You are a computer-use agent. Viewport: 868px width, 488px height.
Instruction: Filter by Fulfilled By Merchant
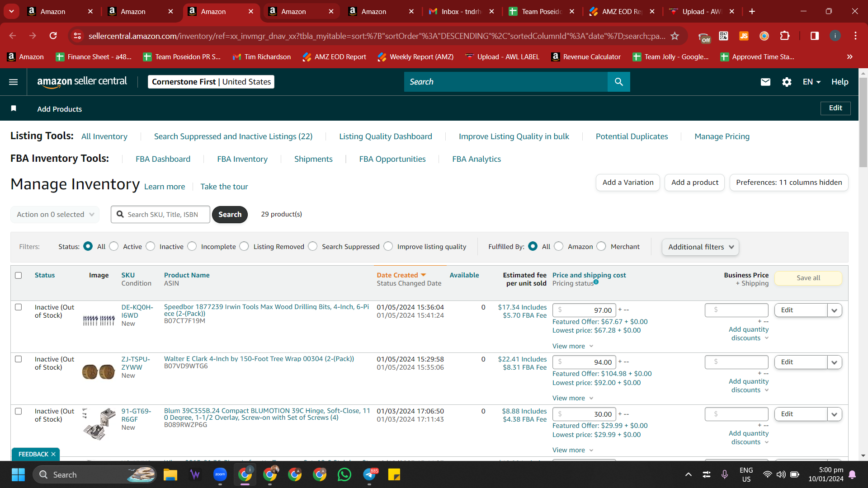click(x=601, y=246)
